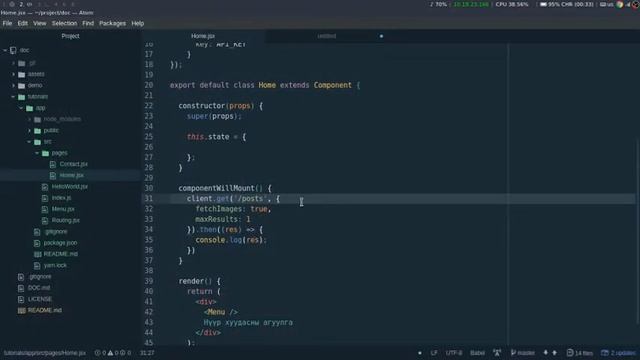Open linter errors count in status bar
This screenshot has width=640, height=360.
point(100,353)
